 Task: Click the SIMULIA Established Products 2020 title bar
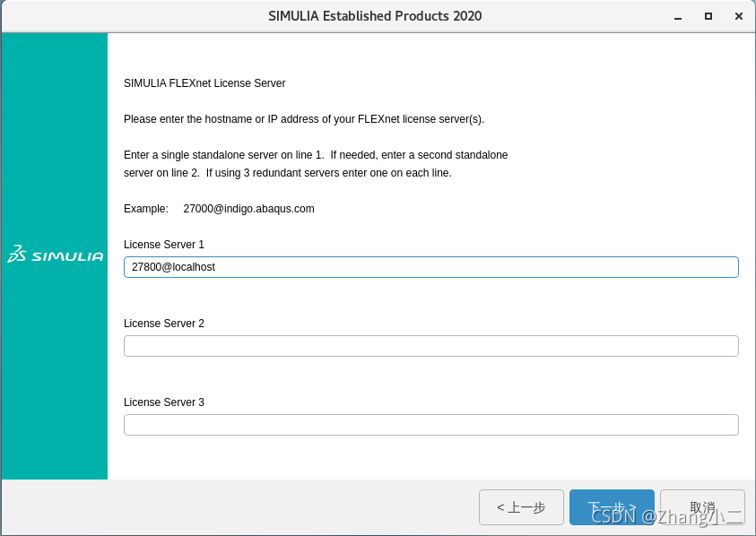375,16
